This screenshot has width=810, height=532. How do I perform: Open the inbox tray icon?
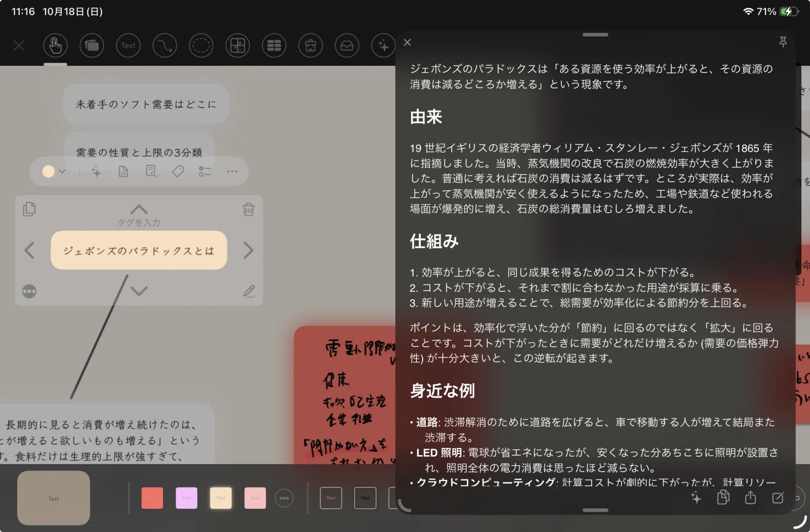coord(347,46)
